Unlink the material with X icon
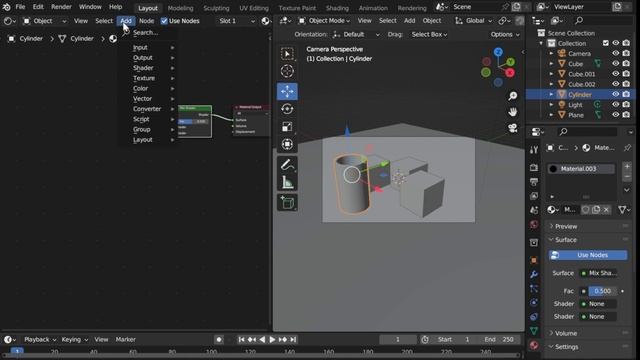The height and width of the screenshot is (360, 640). point(607,209)
